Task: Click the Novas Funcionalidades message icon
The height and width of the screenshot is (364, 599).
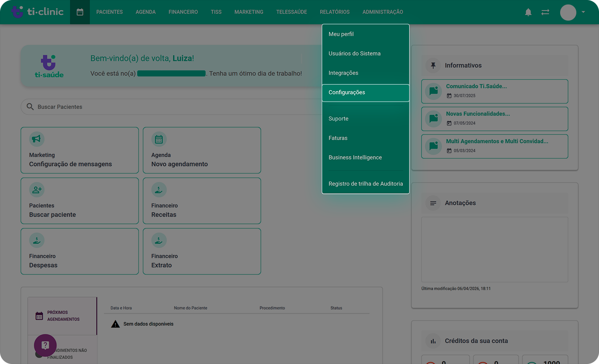Action: point(433,119)
